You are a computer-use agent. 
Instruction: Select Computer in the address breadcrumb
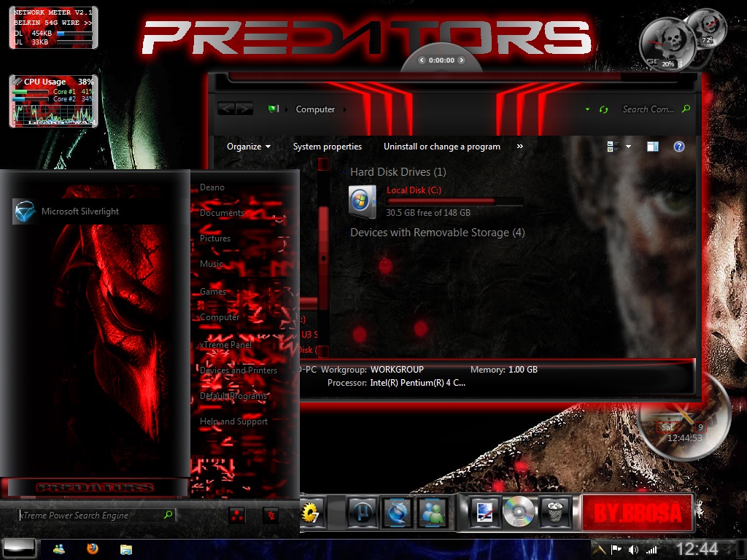[x=315, y=109]
